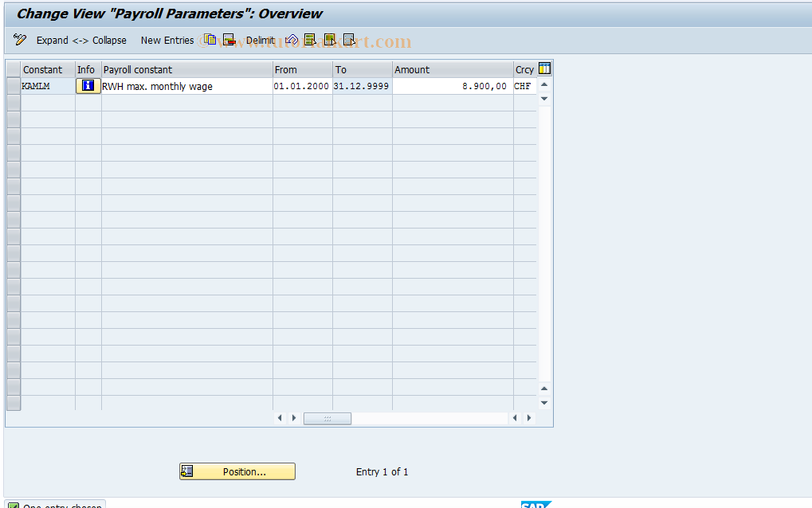Click the Info column header
The height and width of the screenshot is (508, 812).
click(88, 69)
